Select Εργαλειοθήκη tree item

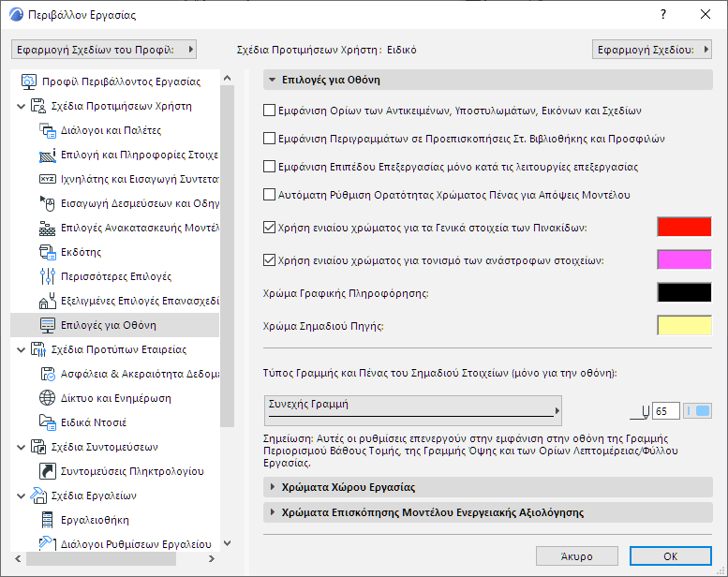tap(96, 520)
